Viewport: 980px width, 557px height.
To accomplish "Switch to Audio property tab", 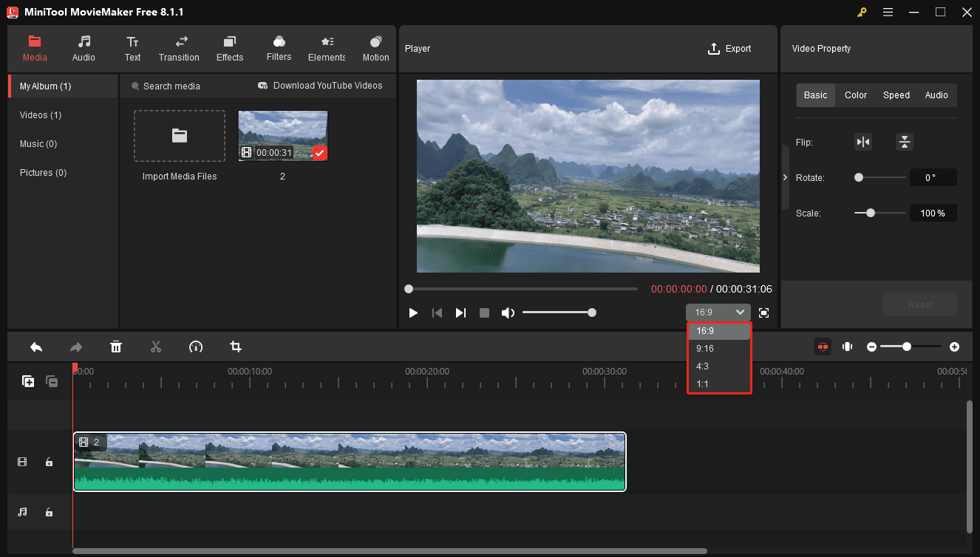I will (936, 95).
